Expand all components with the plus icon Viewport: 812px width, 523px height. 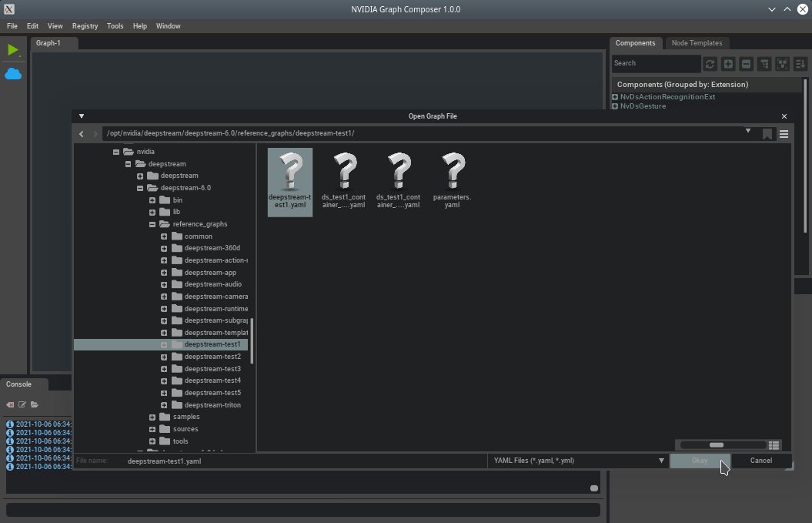tap(728, 64)
